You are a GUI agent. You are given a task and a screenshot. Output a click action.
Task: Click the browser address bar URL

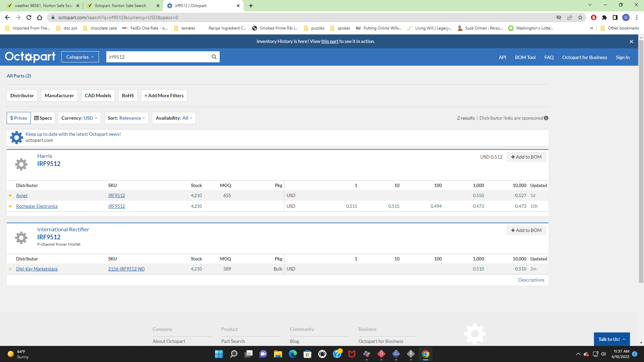[118, 17]
